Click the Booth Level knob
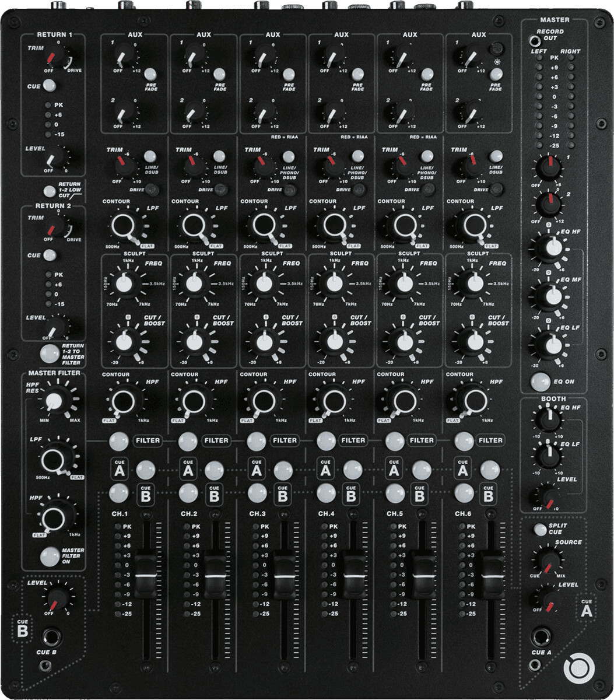Image resolution: width=614 pixels, height=700 pixels. pyautogui.click(x=548, y=496)
